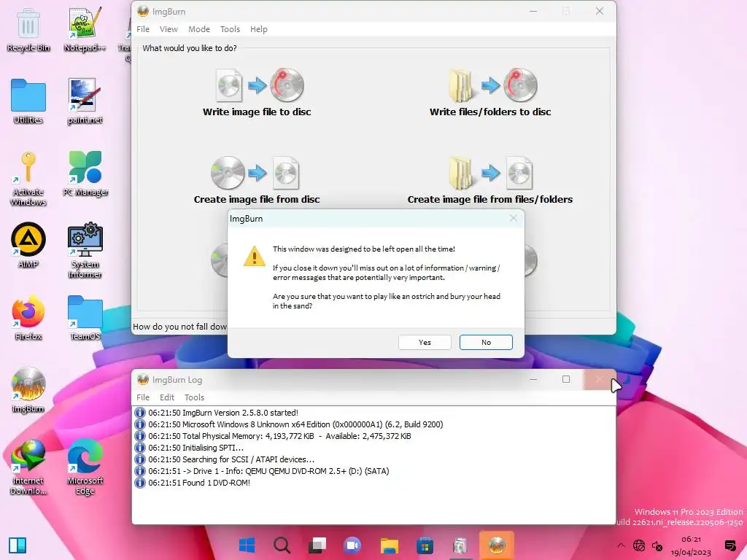Close the ImgBurn warning dialog with X
The height and width of the screenshot is (560, 747).
point(513,219)
